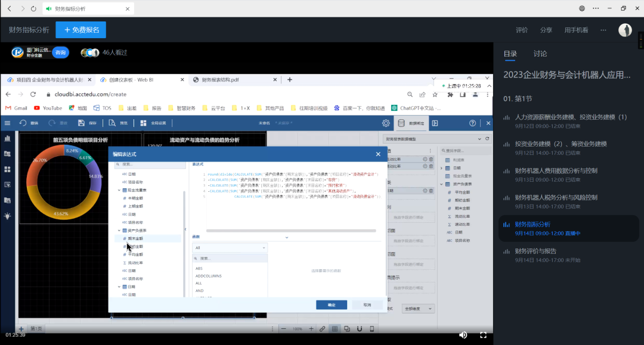Click the preview (预览) icon
Screen dimensions: 644x345
112,123
